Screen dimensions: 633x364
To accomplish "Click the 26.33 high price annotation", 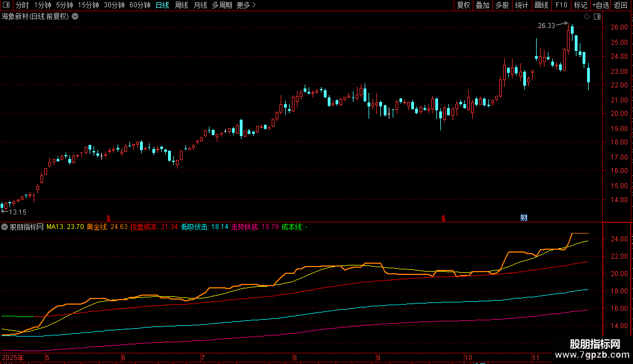I will [x=546, y=25].
